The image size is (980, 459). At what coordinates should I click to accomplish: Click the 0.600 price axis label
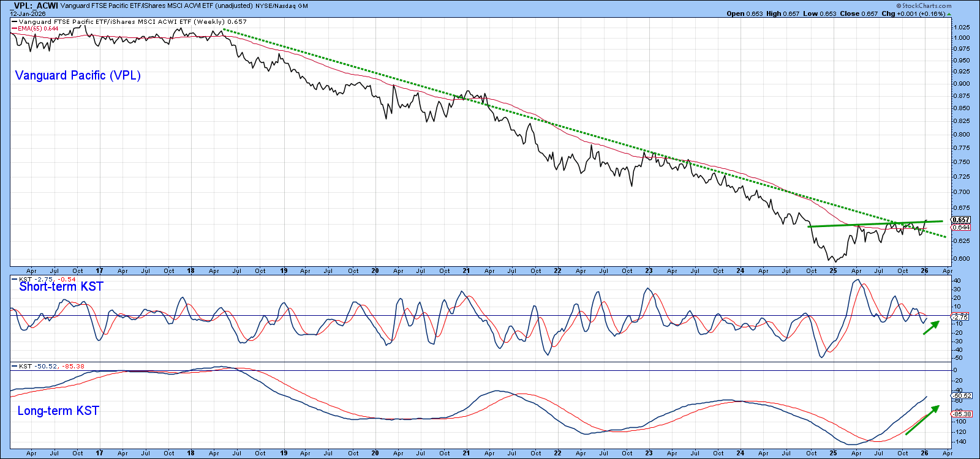pos(962,258)
